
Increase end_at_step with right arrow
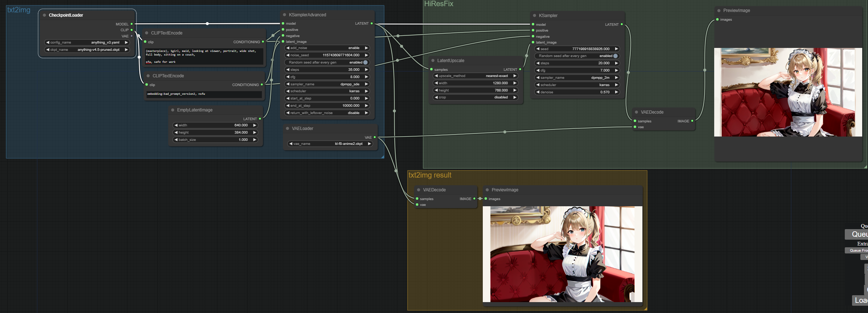[366, 106]
